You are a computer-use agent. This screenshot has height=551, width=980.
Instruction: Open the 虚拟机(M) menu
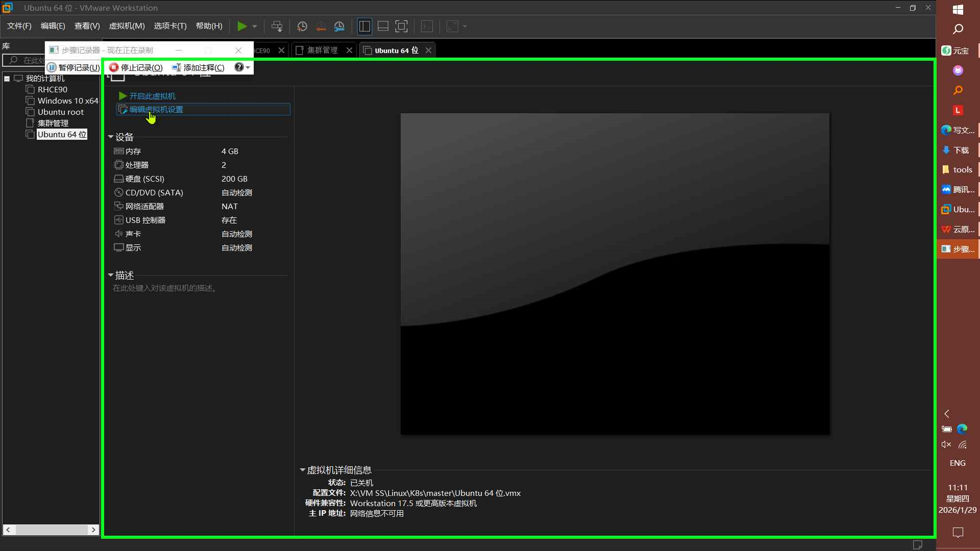click(127, 26)
